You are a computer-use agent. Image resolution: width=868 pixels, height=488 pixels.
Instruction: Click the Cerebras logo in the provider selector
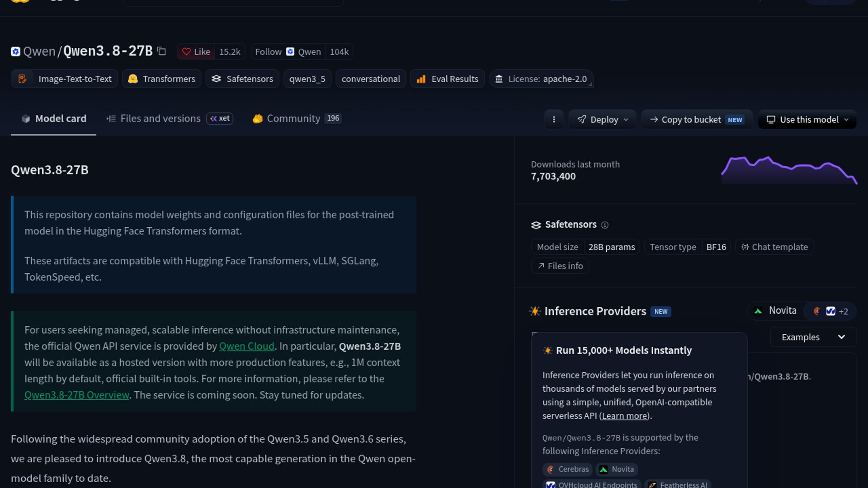click(x=816, y=311)
